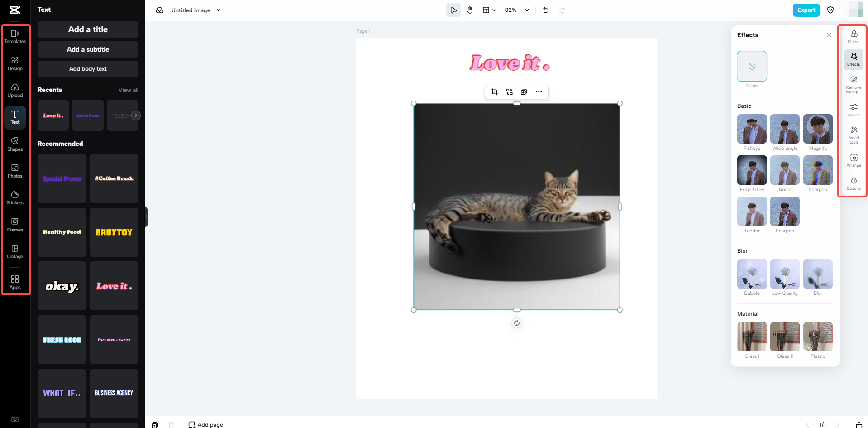Screen dimensions: 868x428
Task: Open the Upload panel
Action: click(15, 90)
